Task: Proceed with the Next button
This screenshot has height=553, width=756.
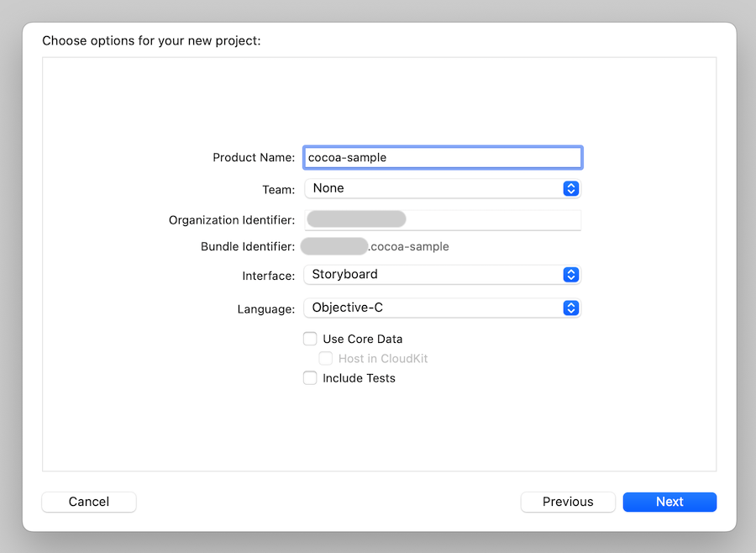Action: pyautogui.click(x=669, y=502)
